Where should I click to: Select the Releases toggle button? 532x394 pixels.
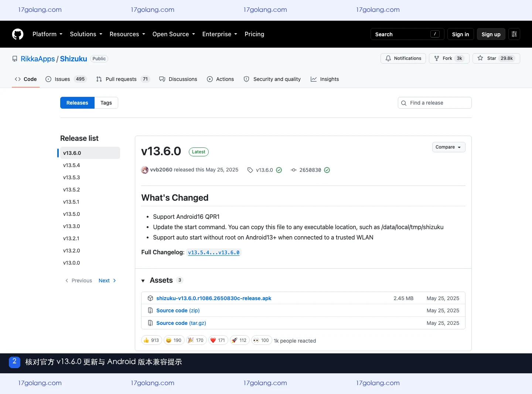coord(77,103)
